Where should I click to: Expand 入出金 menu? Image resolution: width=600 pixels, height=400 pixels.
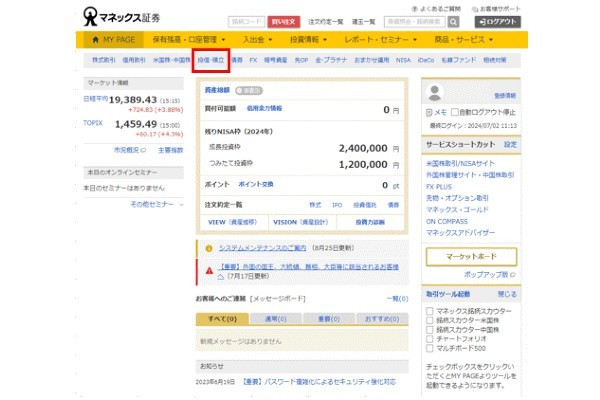click(258, 39)
